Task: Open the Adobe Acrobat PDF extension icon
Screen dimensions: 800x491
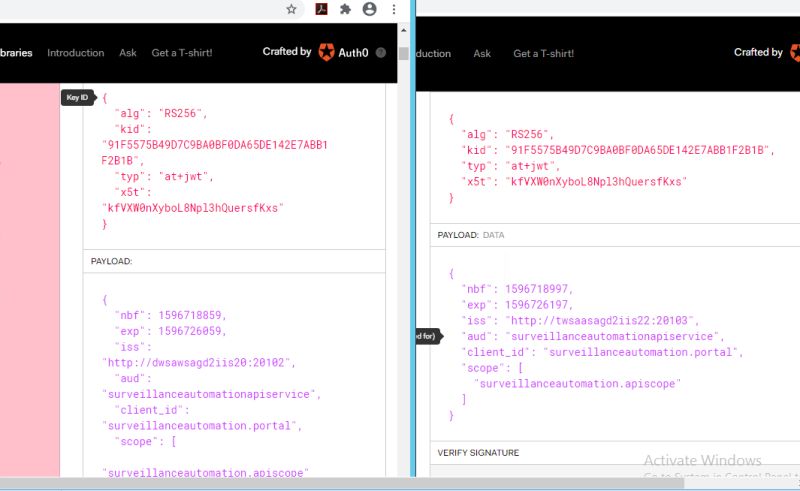Action: (321, 9)
